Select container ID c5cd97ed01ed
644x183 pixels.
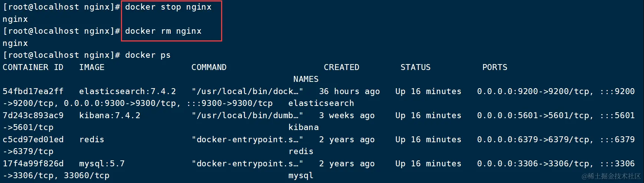33,140
